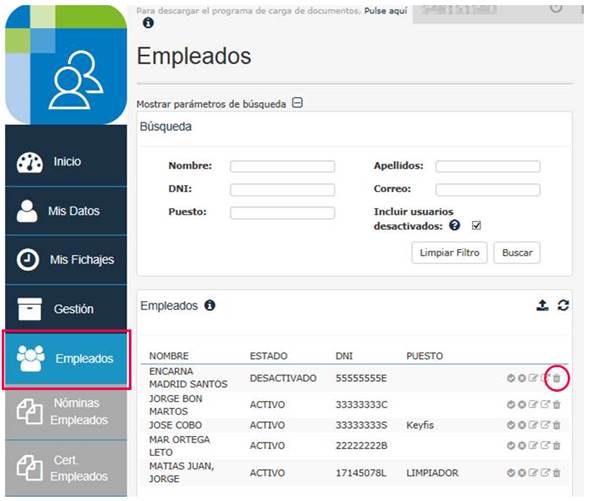Click info icon below the download notice

click(x=148, y=23)
